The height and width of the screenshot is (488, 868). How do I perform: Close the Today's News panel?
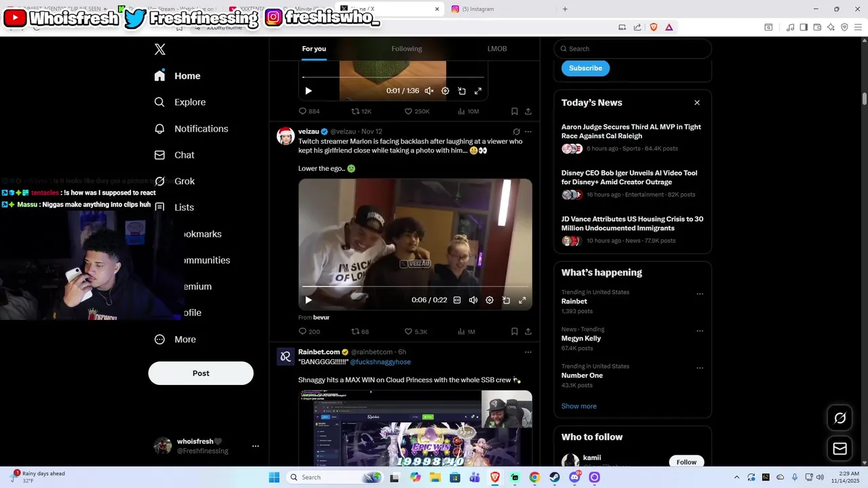697,102
